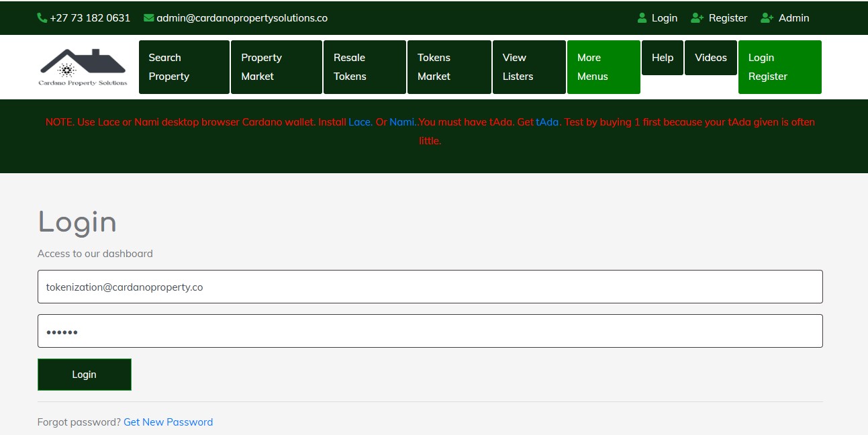This screenshot has width=868, height=435.
Task: Click the tAda link to get test Ada
Action: 546,122
